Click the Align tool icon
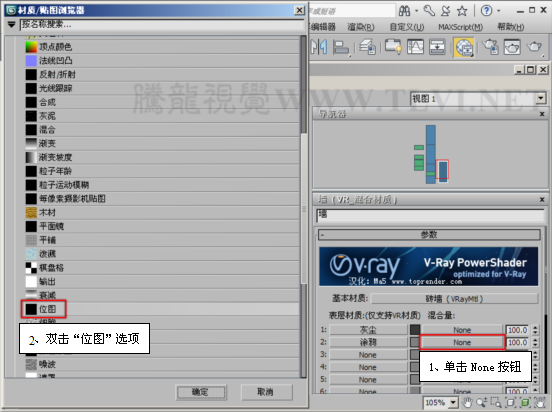Viewport: 552px width, 412px height. [341, 47]
